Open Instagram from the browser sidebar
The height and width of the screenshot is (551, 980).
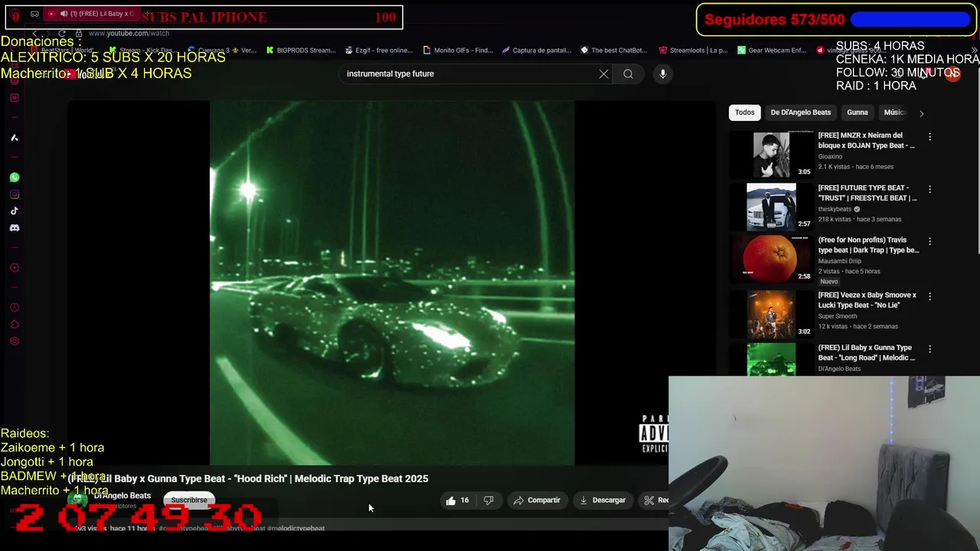tap(14, 194)
